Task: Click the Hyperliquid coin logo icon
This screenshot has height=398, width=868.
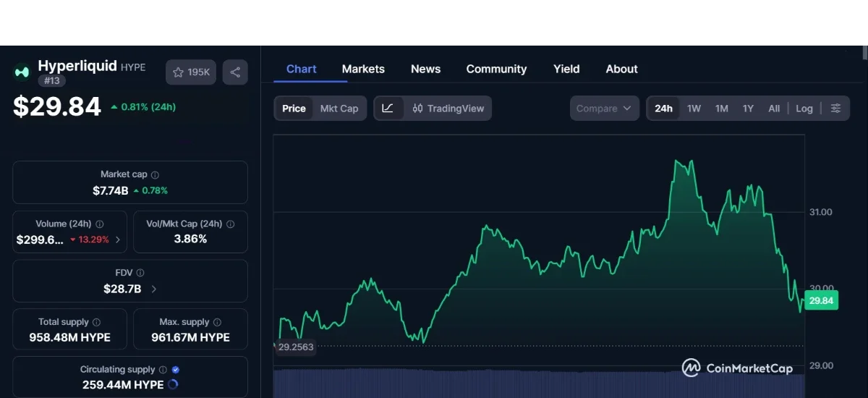Action: 22,72
